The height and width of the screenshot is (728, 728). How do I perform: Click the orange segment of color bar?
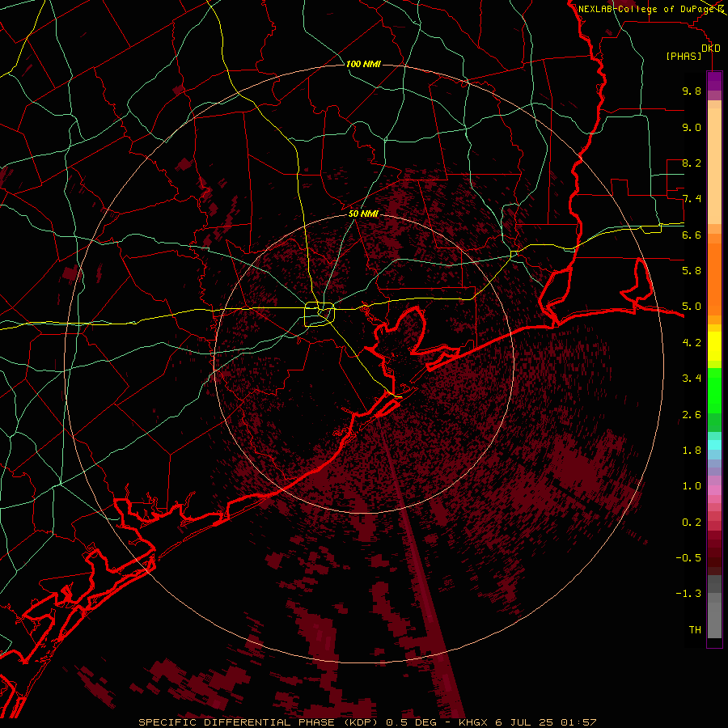click(x=714, y=278)
